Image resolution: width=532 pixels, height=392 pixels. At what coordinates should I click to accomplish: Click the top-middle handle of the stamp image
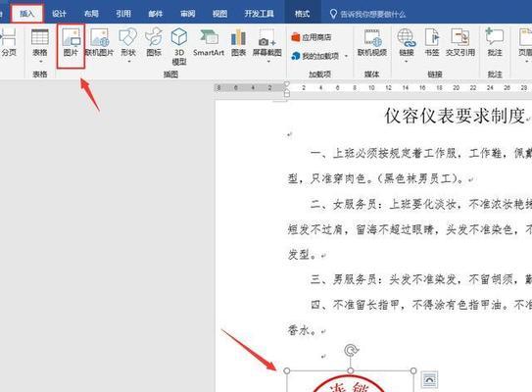[x=351, y=370]
